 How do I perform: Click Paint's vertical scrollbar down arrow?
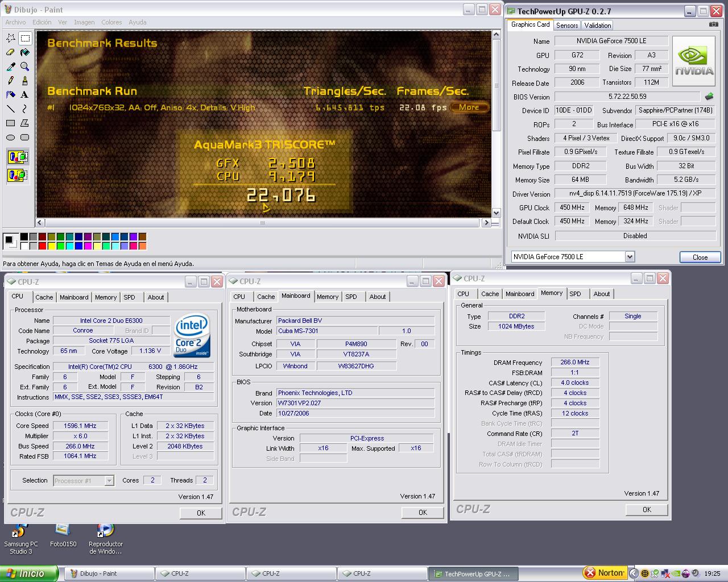coord(496,213)
